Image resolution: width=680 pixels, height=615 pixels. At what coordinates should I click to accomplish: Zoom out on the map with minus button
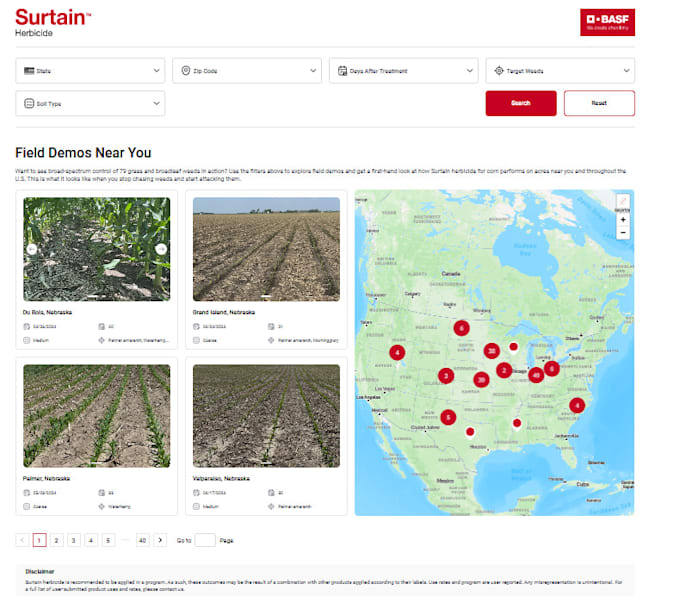[623, 233]
